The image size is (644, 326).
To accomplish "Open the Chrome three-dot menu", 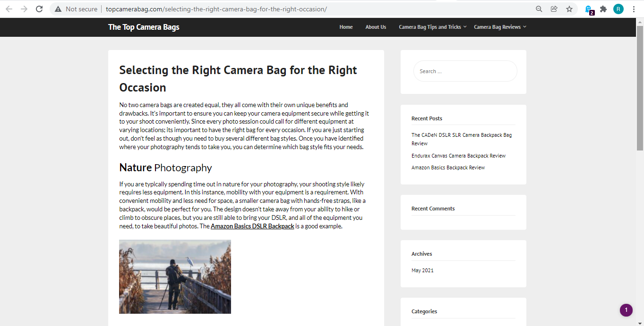I will click(634, 9).
